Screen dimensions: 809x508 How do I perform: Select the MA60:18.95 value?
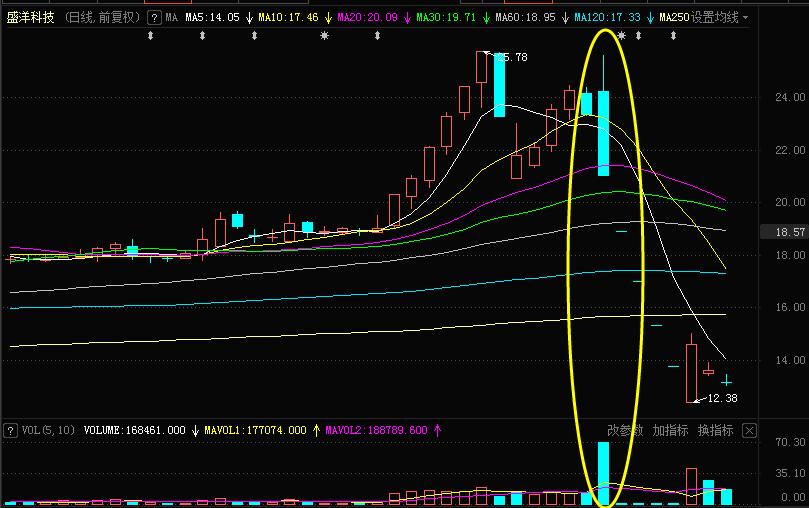[525, 18]
